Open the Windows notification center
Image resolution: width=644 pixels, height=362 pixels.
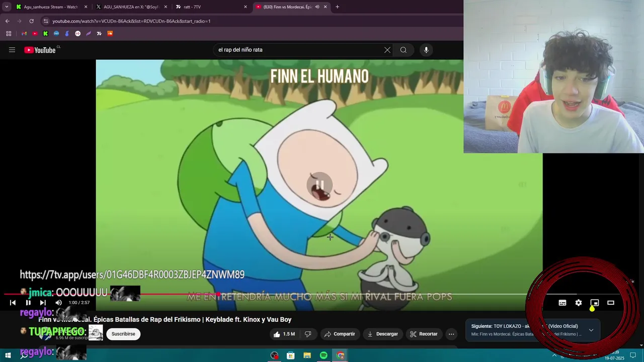[633, 355]
